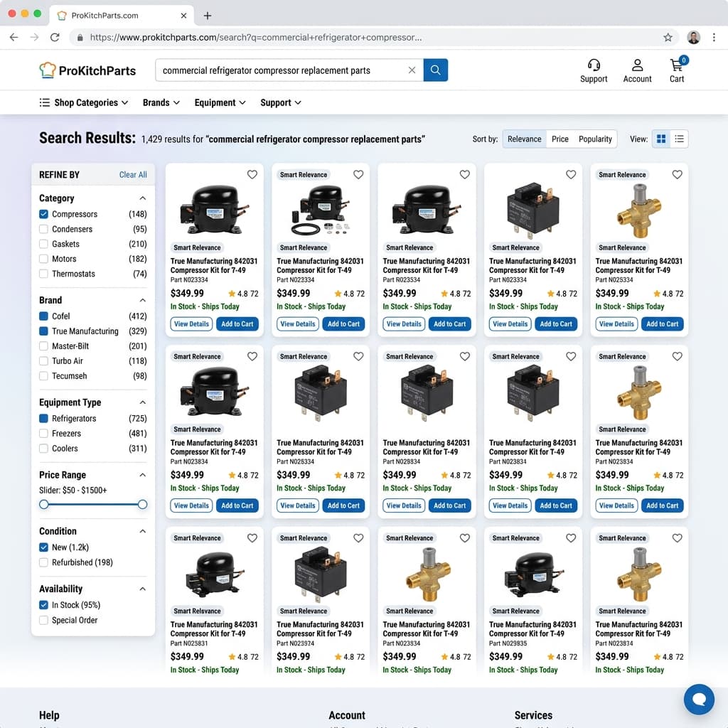728x728 pixels.
Task: Collapse the Price Range section
Action: point(142,475)
